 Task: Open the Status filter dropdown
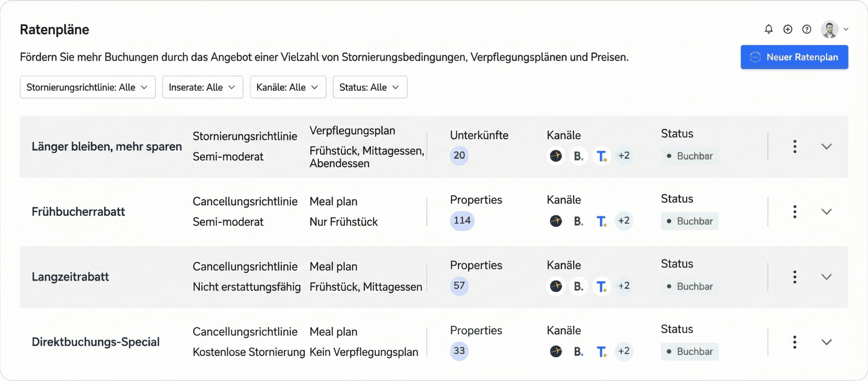click(x=370, y=87)
